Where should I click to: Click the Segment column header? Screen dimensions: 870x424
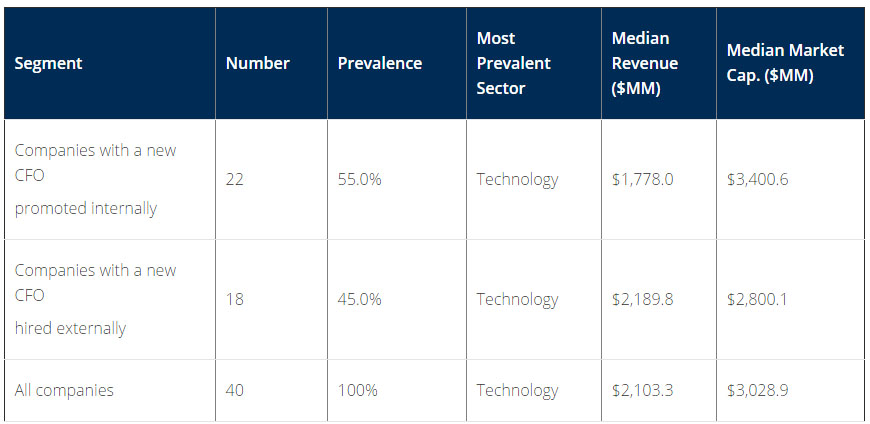(x=48, y=63)
